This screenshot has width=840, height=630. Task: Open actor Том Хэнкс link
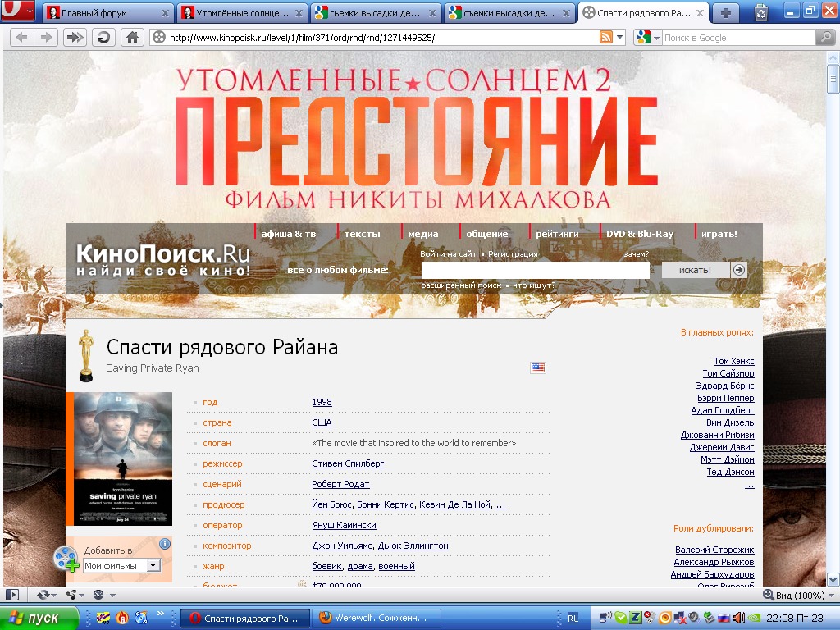[734, 361]
